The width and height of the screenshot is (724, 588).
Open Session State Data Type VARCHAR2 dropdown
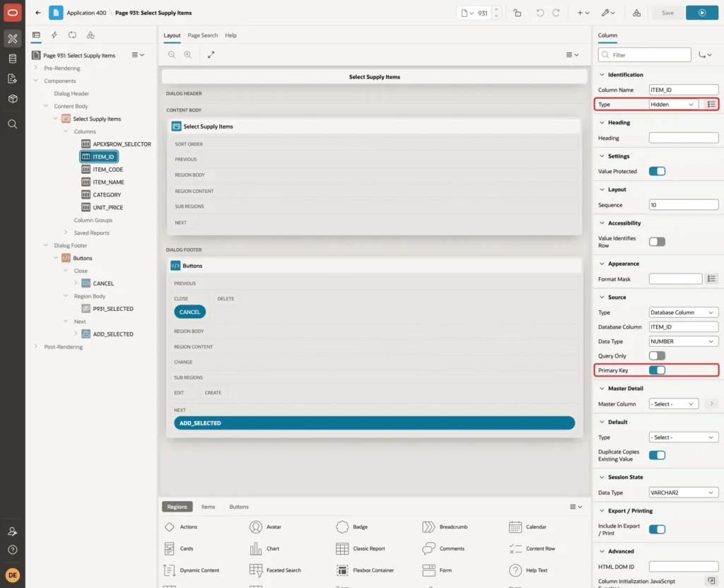684,493
